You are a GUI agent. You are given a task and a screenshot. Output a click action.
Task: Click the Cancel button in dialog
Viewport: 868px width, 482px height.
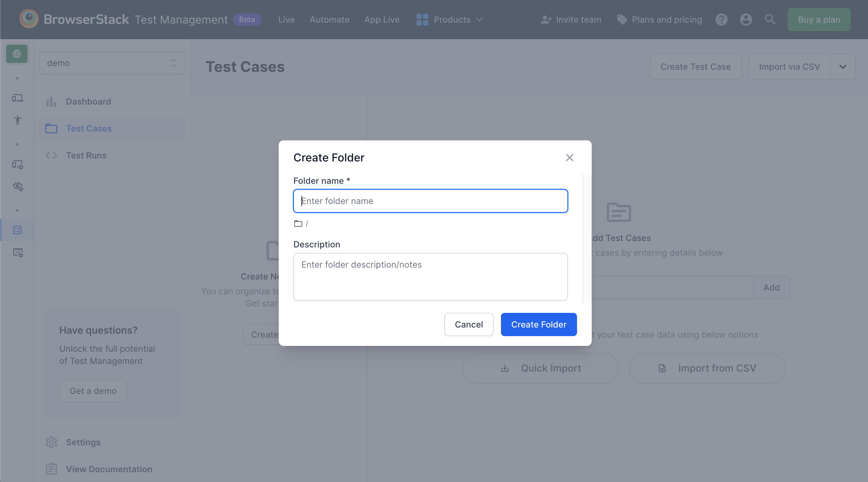pos(469,324)
